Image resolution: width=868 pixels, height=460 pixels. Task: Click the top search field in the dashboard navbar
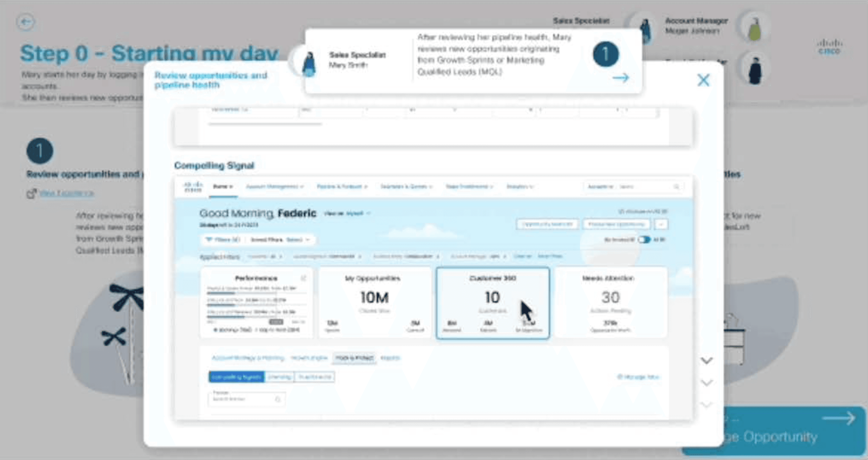tap(633, 187)
